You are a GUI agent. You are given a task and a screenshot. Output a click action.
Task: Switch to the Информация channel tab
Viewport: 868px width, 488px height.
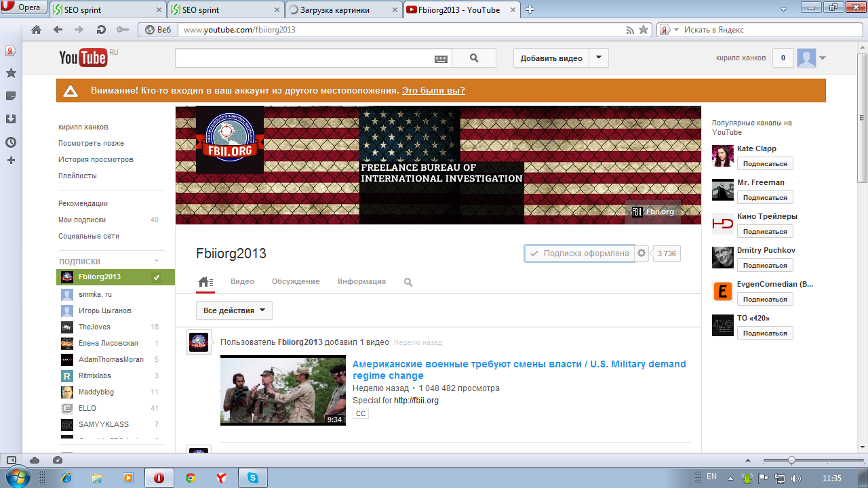click(361, 281)
